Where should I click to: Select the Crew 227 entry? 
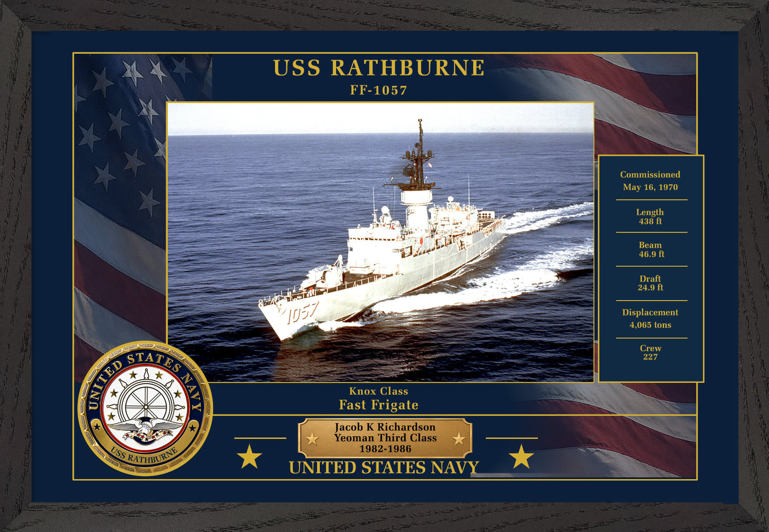click(650, 352)
